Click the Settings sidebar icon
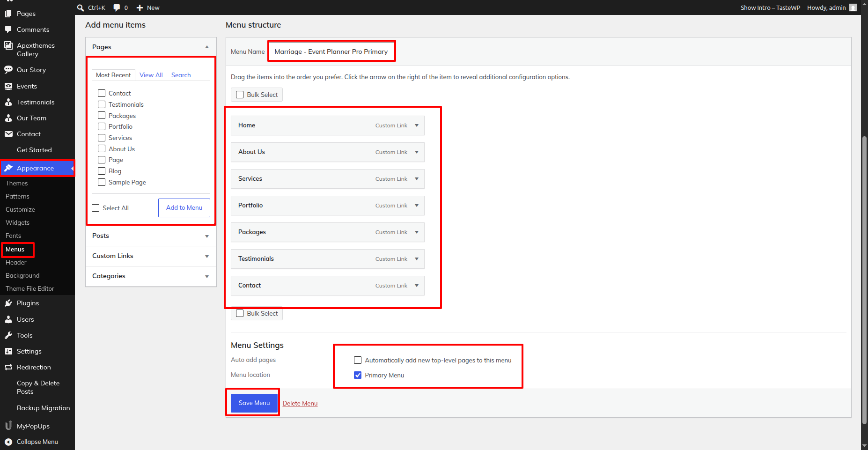Viewport: 868px width, 450px height. [8, 351]
